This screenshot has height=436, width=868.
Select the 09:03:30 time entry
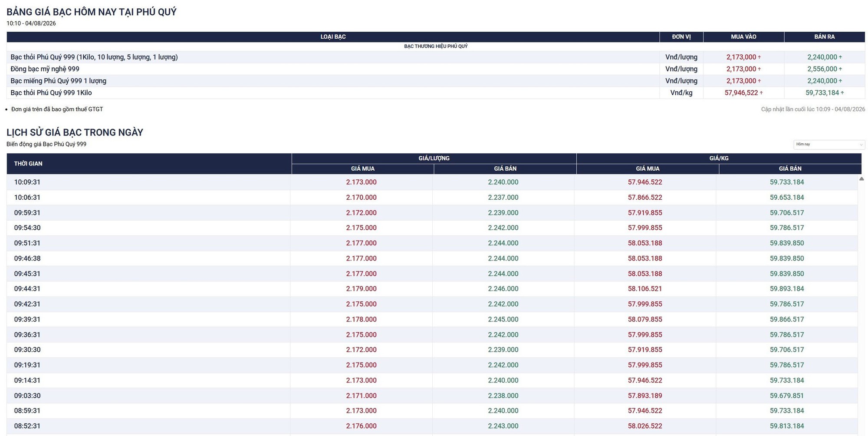(x=27, y=396)
